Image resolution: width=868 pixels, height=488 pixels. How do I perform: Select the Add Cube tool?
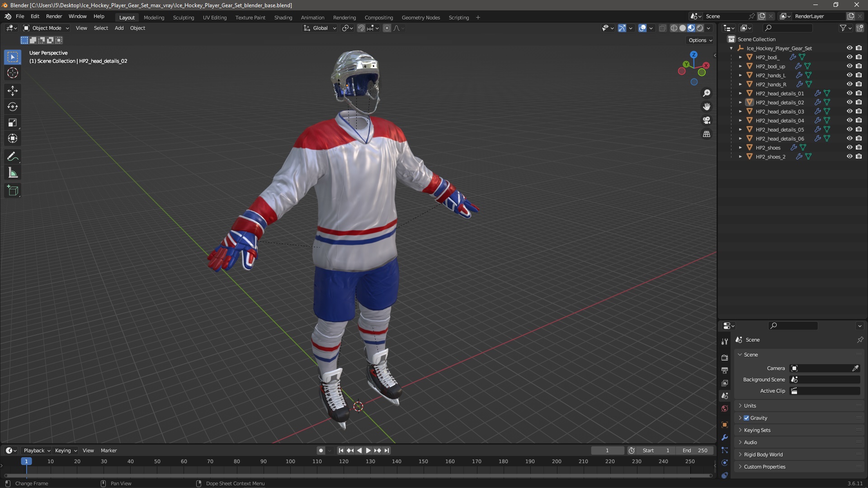click(13, 191)
